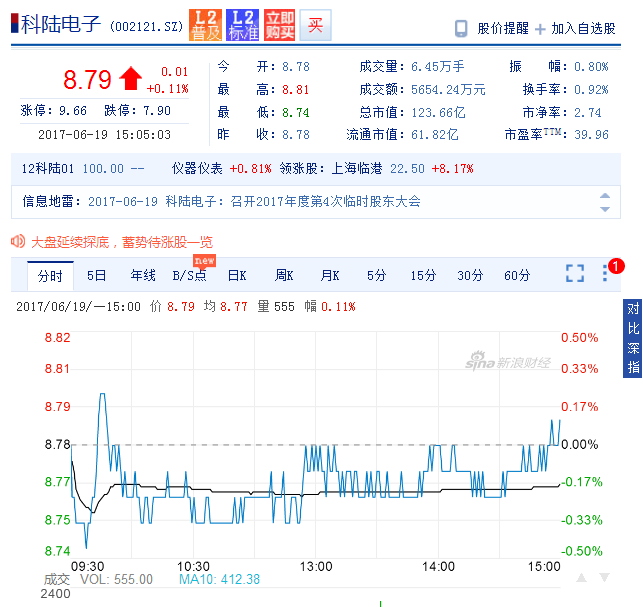Screen dimensions: 643x607
Task: Select the 60分 interval tab
Action: pos(517,275)
